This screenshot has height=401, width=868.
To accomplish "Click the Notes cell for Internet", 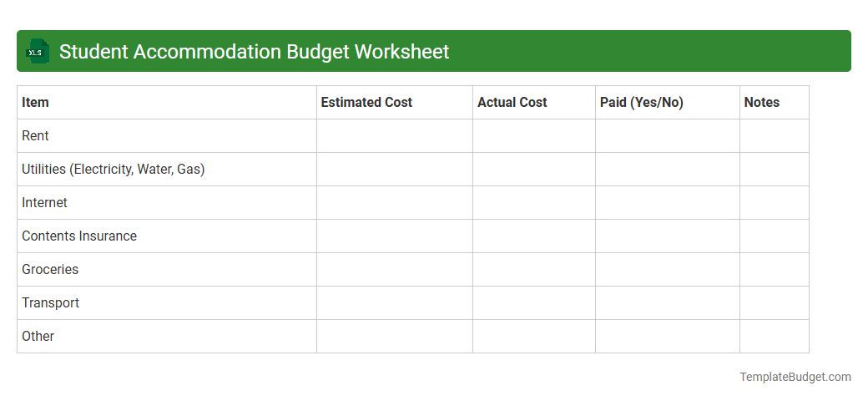I will click(775, 203).
